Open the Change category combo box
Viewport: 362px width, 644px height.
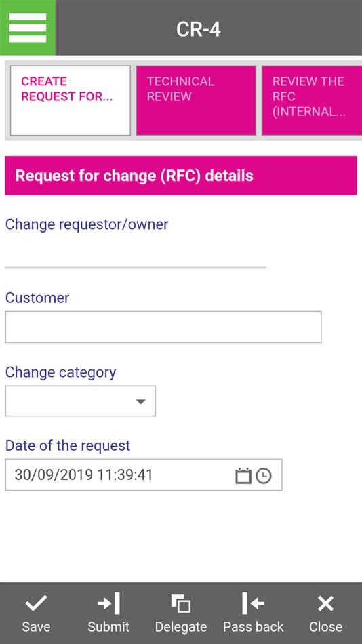[x=81, y=401]
